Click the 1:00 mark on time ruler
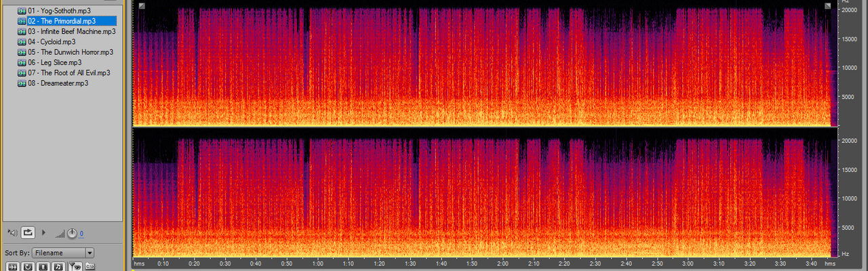868x271 pixels. coord(318,263)
